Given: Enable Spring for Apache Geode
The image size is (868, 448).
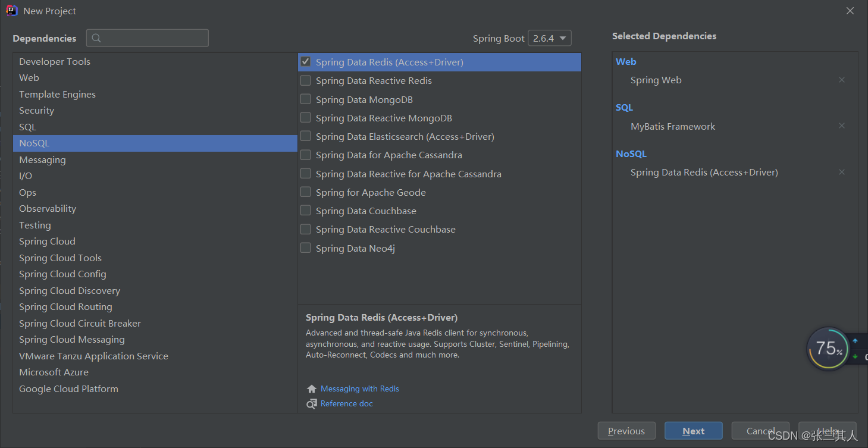Looking at the screenshot, I should (305, 192).
